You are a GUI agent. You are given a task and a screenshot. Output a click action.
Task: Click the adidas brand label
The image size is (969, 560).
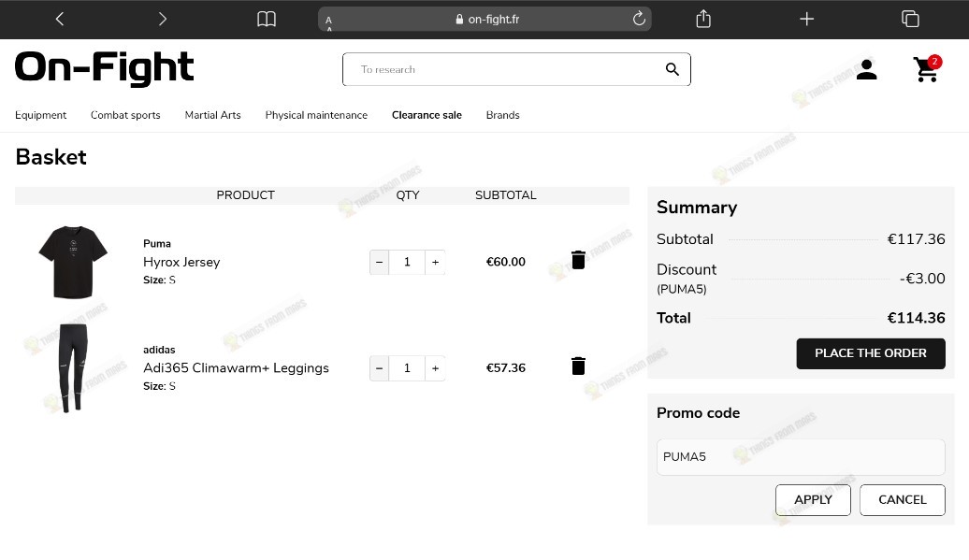pos(159,350)
